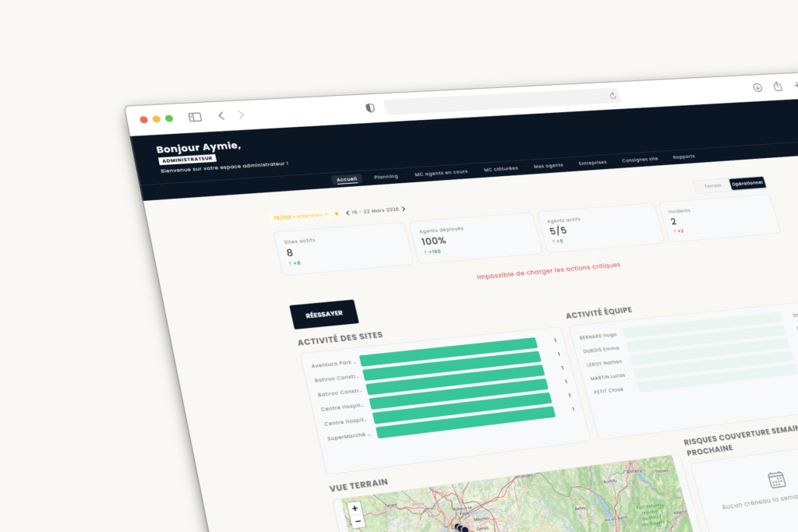Open the Rapports section in the navigation
The width and height of the screenshot is (798, 532).
[x=683, y=157]
